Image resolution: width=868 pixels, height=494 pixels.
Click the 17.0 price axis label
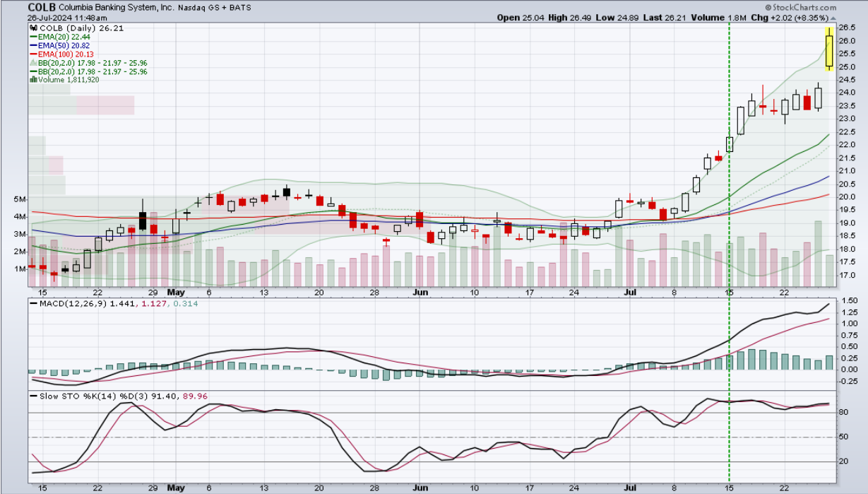click(x=848, y=276)
